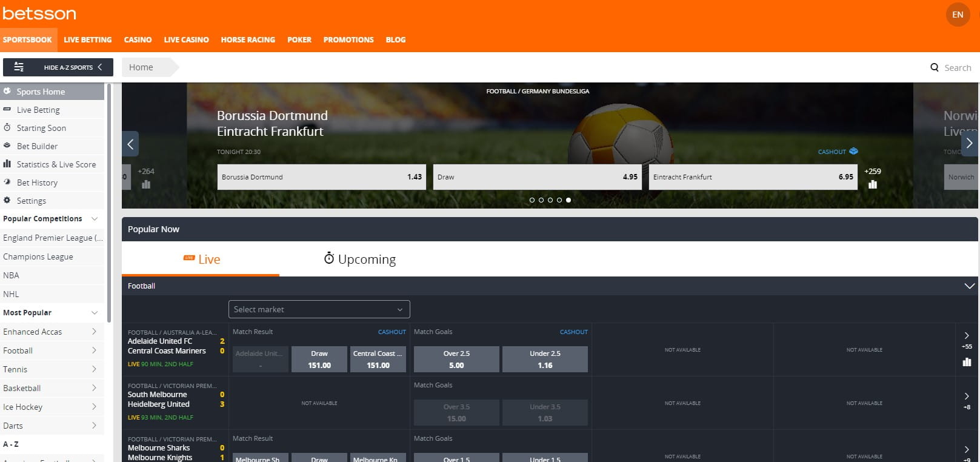Select the first banner slide dot
The image size is (980, 462).
tap(532, 199)
